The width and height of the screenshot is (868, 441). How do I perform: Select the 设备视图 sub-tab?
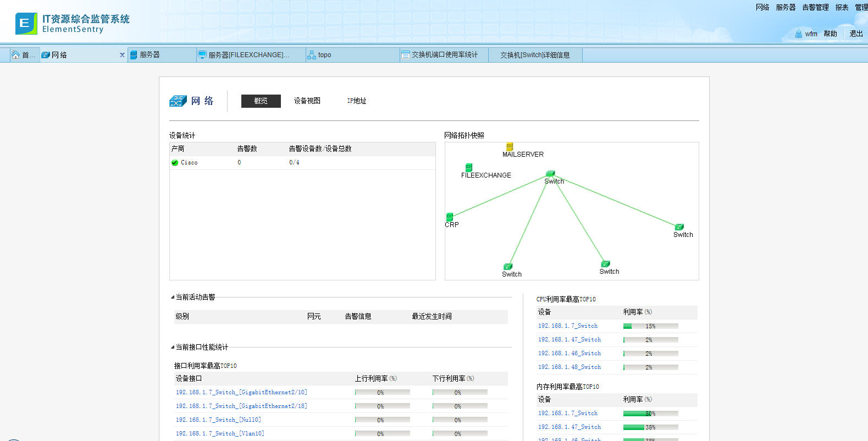(x=307, y=101)
